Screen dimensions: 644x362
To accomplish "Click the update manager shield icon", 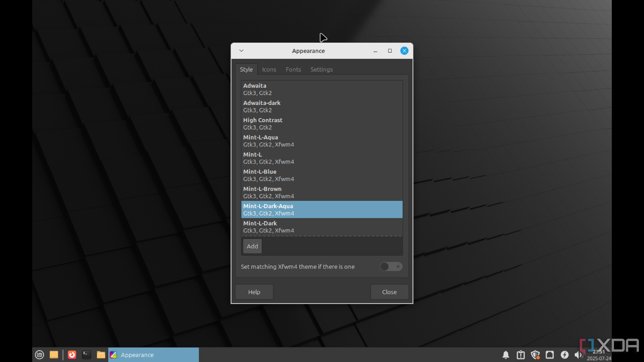I will pos(535,355).
